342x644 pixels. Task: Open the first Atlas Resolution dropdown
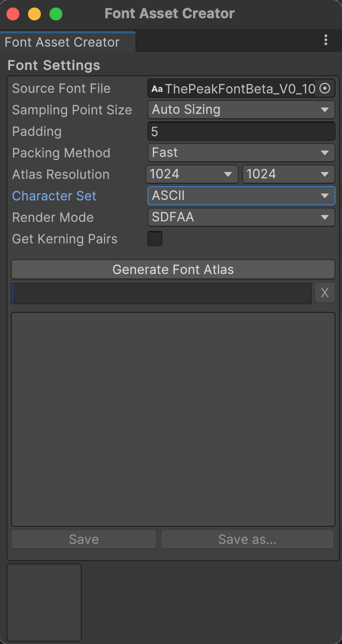coord(191,174)
